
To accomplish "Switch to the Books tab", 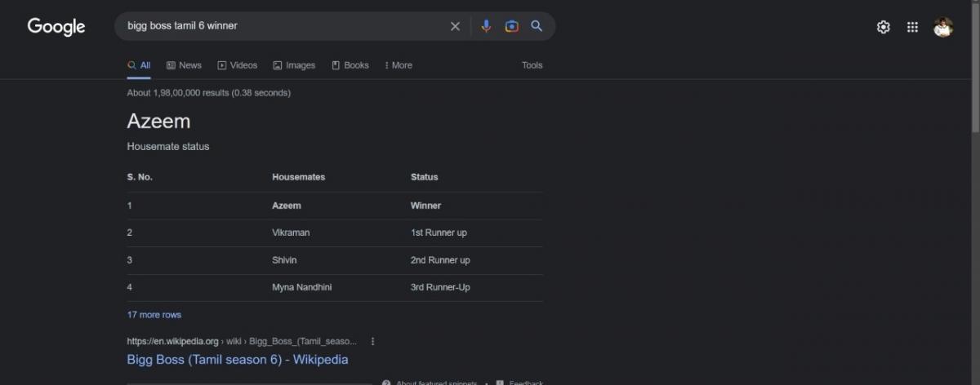I will click(x=350, y=65).
